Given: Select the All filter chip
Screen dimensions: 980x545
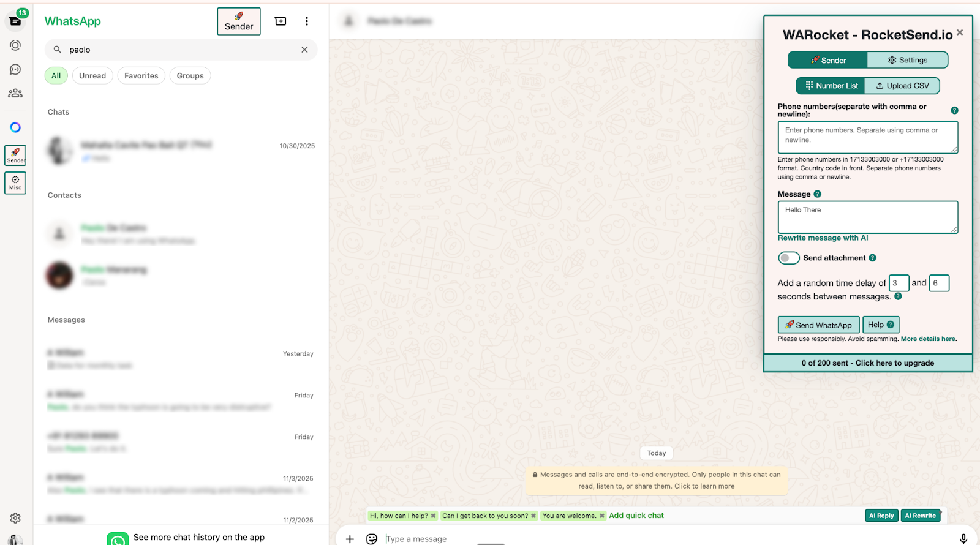Looking at the screenshot, I should [56, 76].
